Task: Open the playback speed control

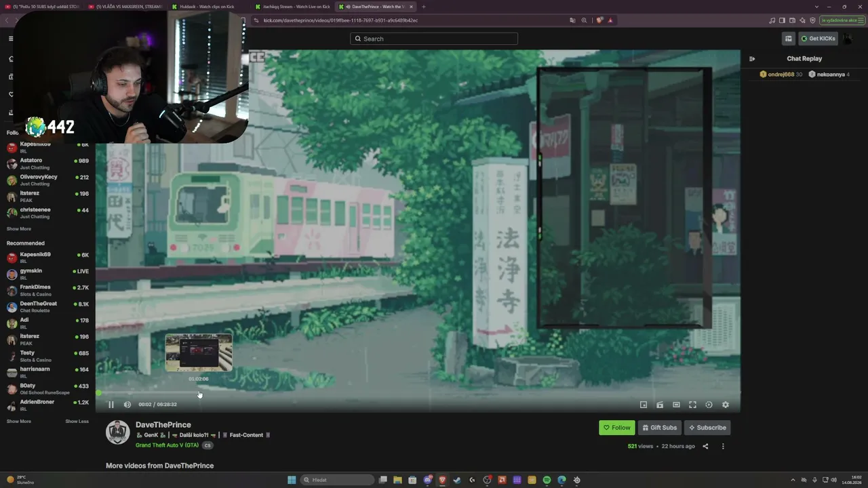Action: [709, 405]
